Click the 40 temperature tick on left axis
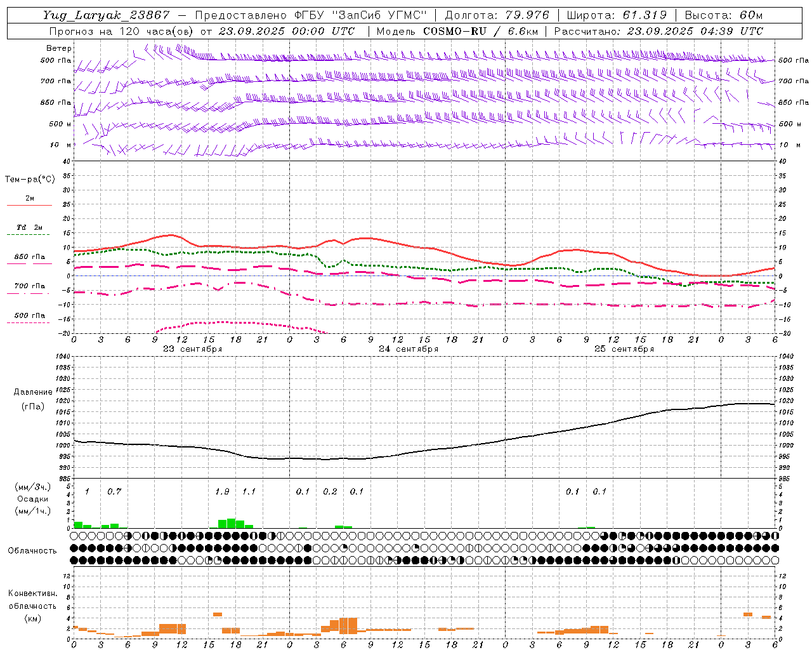 (67, 161)
